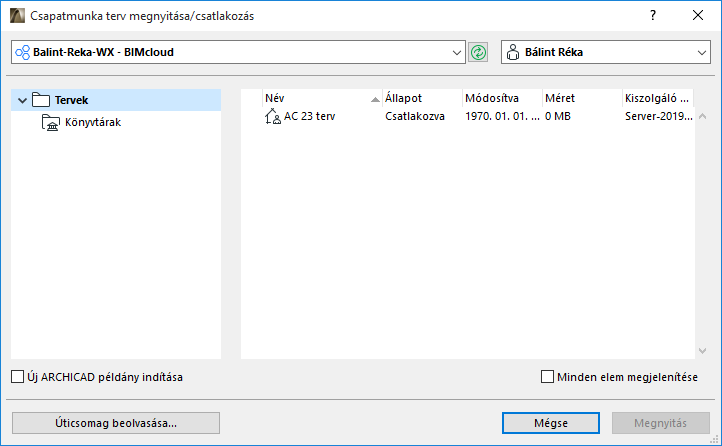
Task: Open the Balint-Reka-WX BIMcloud server dropdown
Action: click(x=238, y=52)
